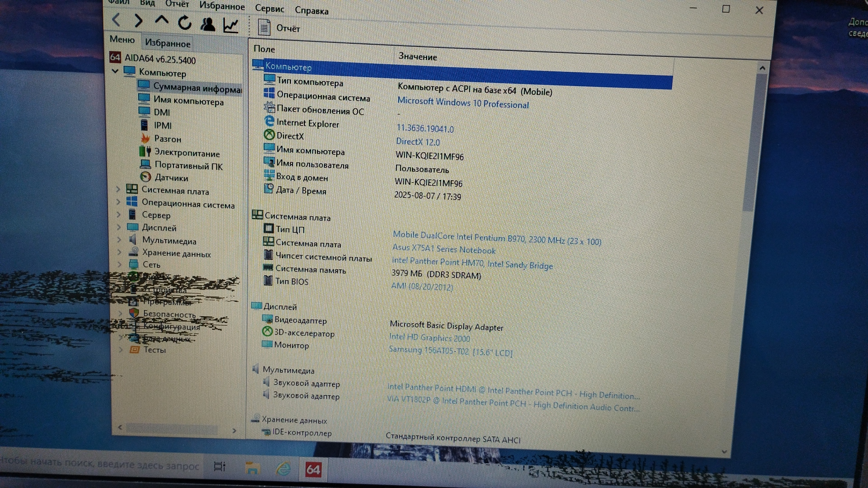Click the Back navigation arrow
Image resolution: width=868 pixels, height=488 pixels.
[x=116, y=20]
